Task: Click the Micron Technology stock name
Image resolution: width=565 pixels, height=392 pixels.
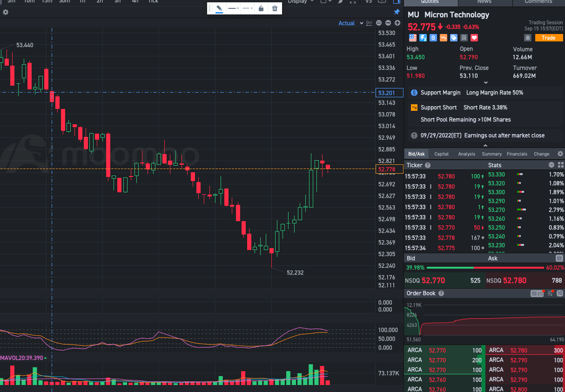Action: (457, 15)
